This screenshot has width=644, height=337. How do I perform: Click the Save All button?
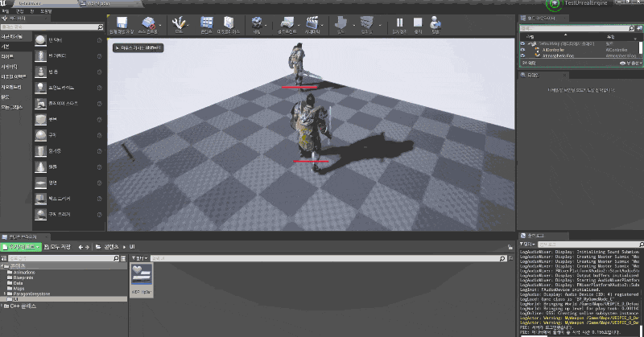click(x=57, y=247)
